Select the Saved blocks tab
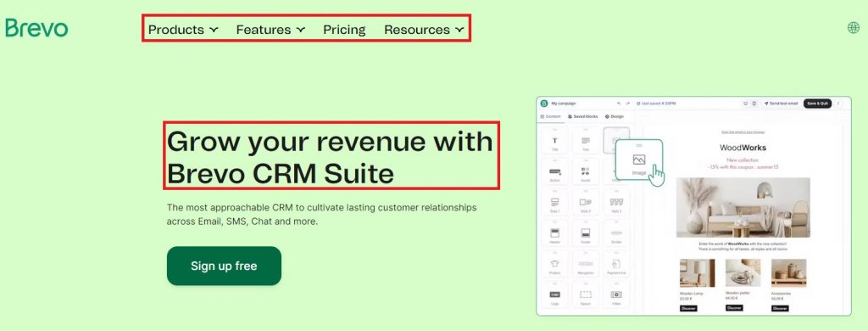 pos(583,116)
